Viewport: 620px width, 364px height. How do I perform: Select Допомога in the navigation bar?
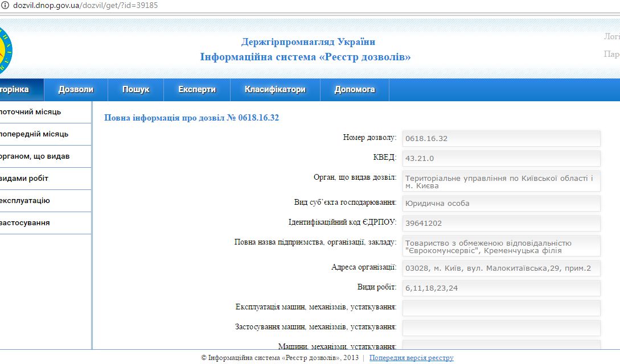(355, 89)
